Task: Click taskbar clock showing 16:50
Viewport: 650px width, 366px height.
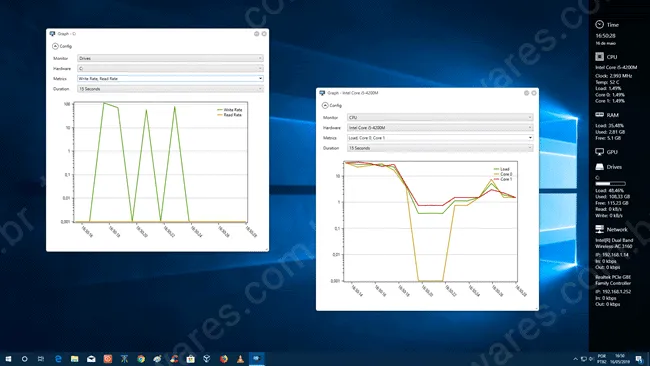Action: tap(620, 359)
